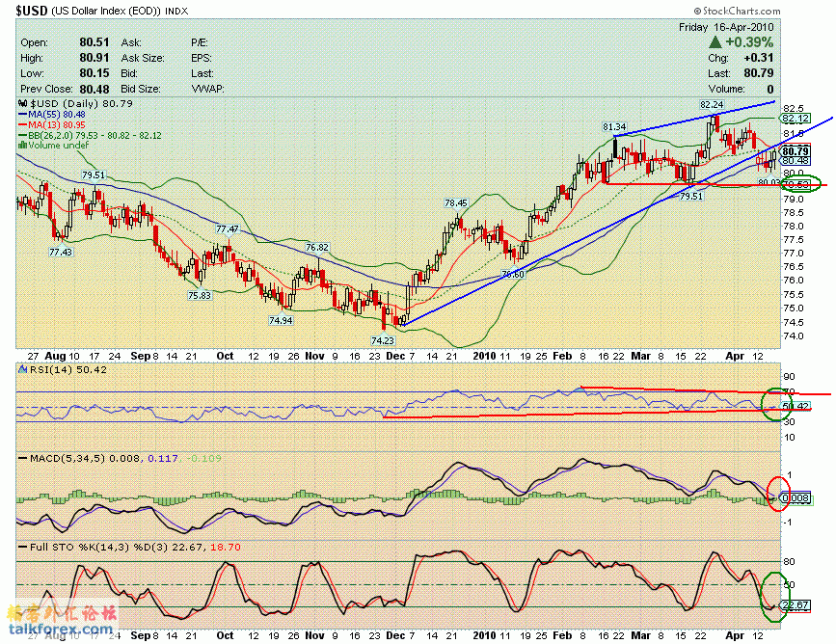Click the Volume value 0
Screen dimensions: 836x644
click(x=769, y=89)
